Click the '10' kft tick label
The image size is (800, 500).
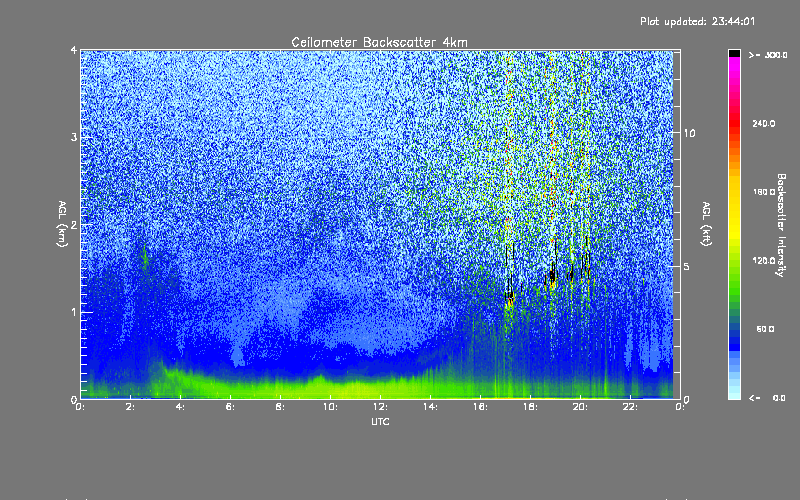(689, 133)
